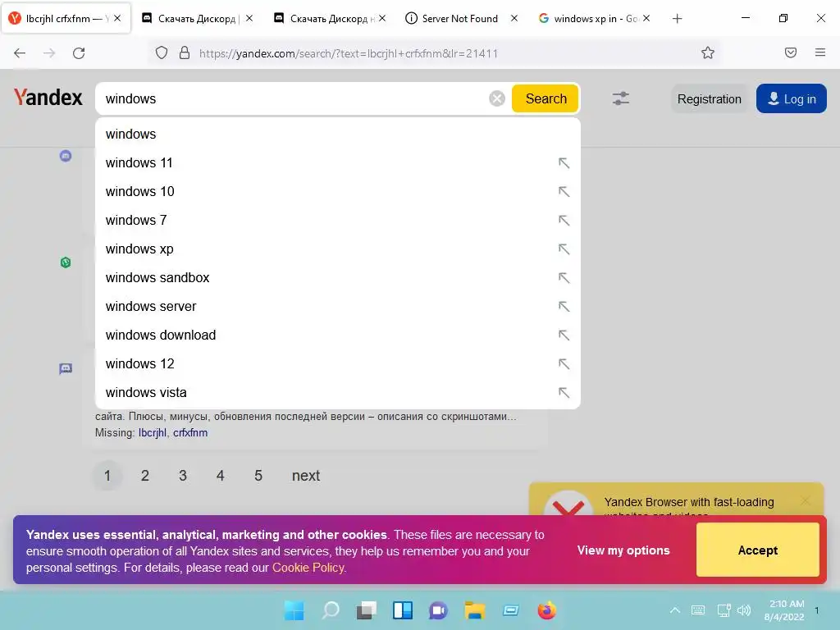Viewport: 840px width, 630px height.
Task: Choose suggestion windows 10
Action: 337,192
